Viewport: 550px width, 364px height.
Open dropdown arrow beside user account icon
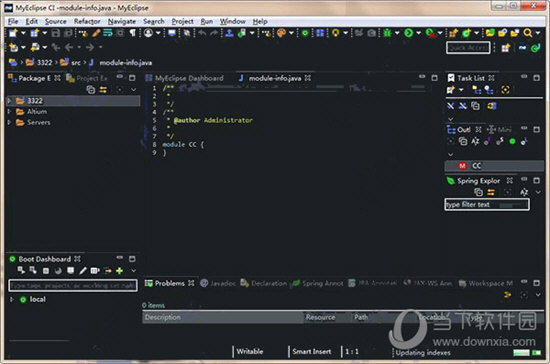[158, 33]
